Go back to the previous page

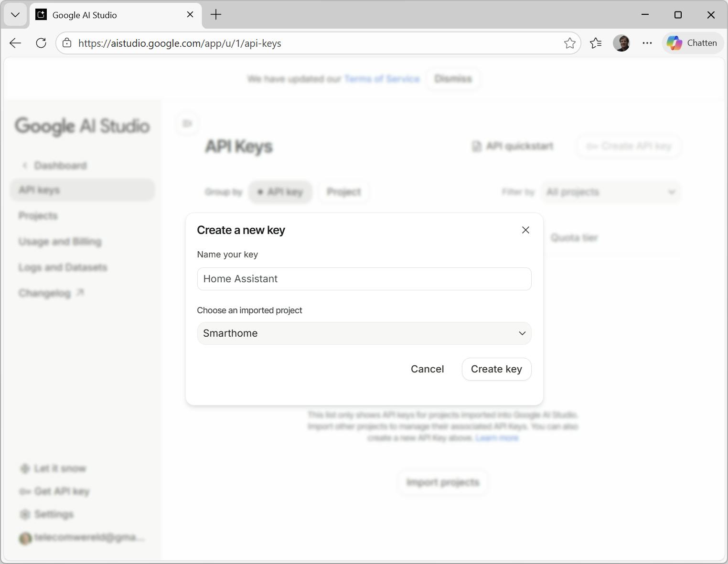[x=15, y=43]
